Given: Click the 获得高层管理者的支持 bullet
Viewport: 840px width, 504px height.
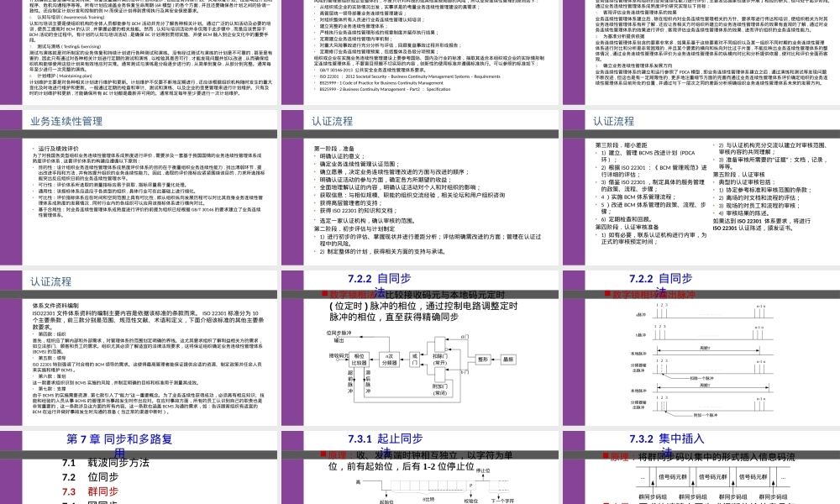Looking at the screenshot, I should pyautogui.click(x=349, y=203).
